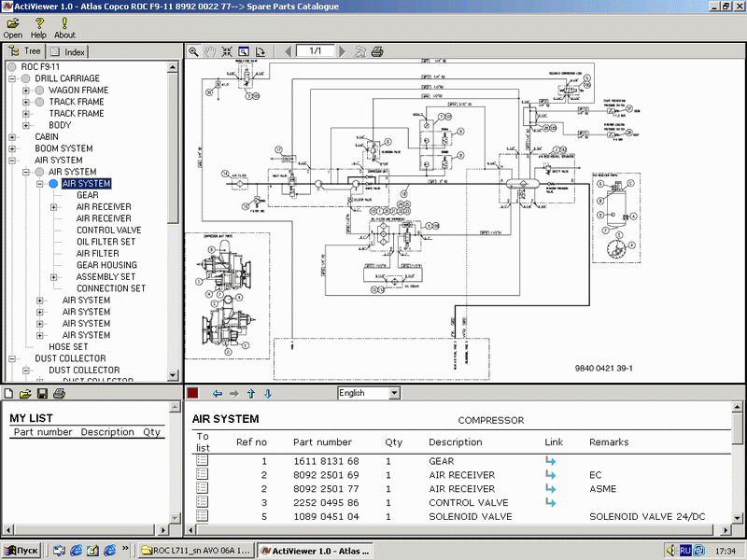747x560 pixels.
Task: Add CONTROL VALVE to list icon
Action: click(203, 503)
